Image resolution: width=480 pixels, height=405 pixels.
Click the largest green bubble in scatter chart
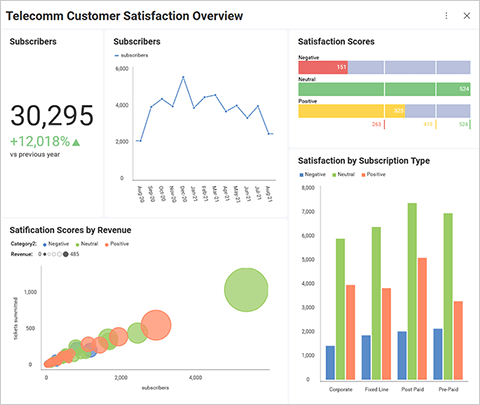click(x=246, y=290)
